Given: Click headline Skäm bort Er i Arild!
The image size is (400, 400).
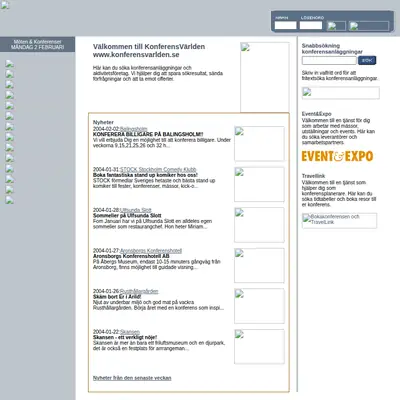Looking at the screenshot, I should (117, 297).
